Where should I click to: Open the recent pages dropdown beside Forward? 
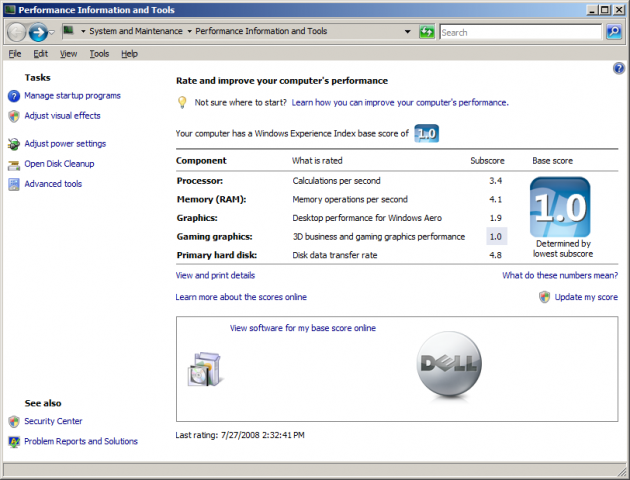point(52,32)
